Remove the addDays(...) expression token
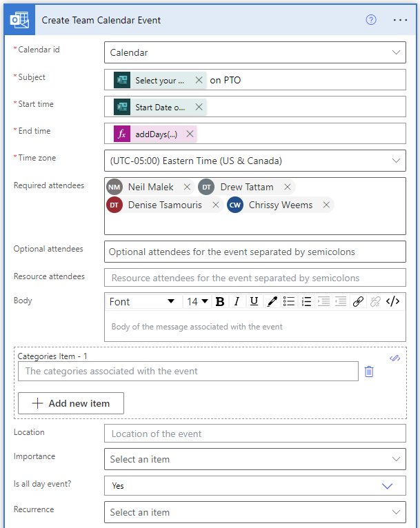Viewport: 420px width, 528px height. (x=190, y=134)
